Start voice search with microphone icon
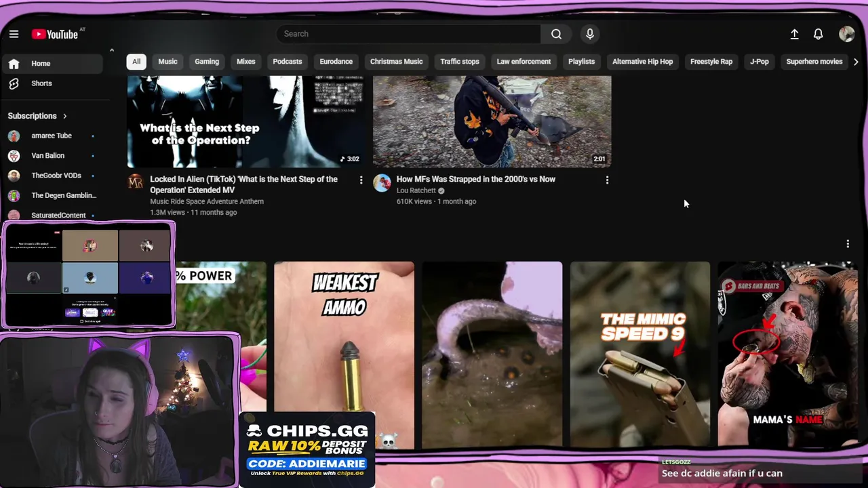This screenshot has height=488, width=868. (590, 34)
